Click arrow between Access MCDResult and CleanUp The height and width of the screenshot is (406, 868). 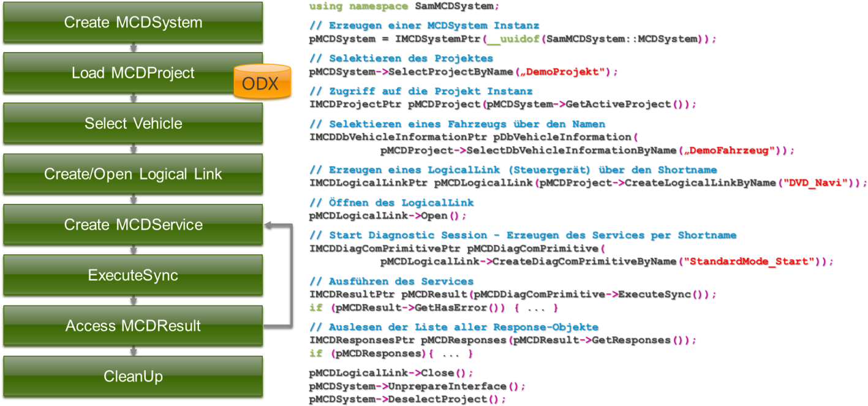(x=133, y=351)
